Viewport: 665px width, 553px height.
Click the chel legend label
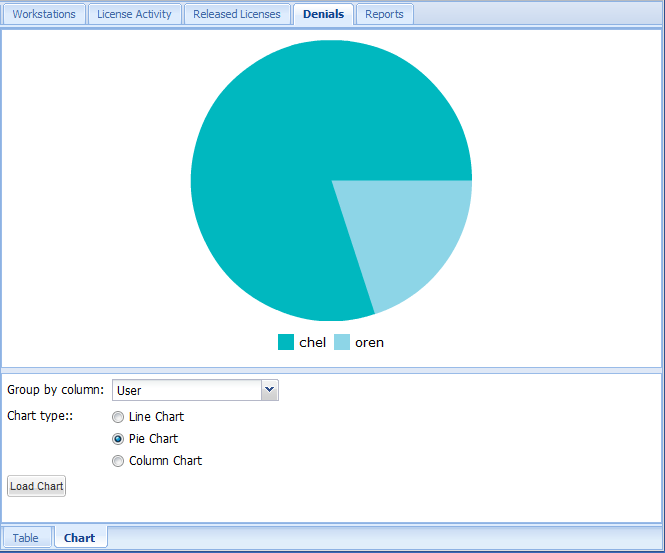313,342
